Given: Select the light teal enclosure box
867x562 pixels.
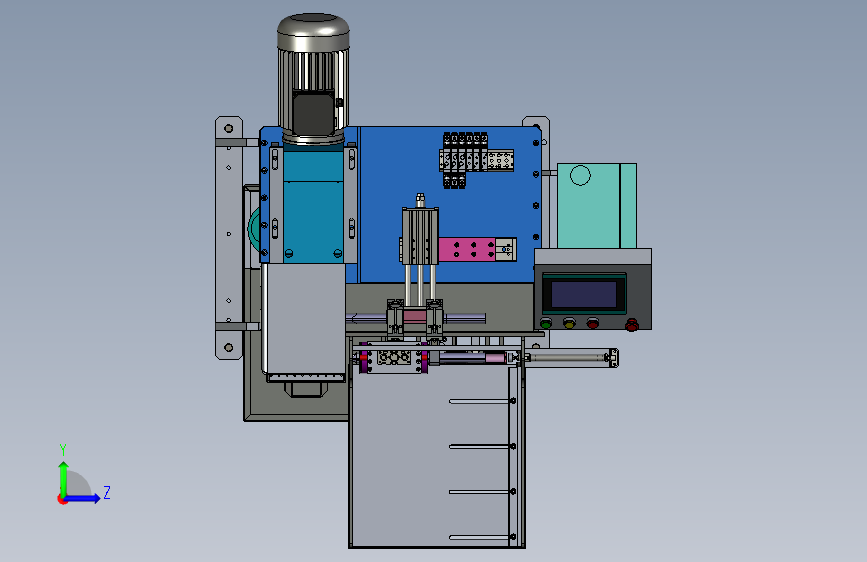Looking at the screenshot, I should click(597, 206).
